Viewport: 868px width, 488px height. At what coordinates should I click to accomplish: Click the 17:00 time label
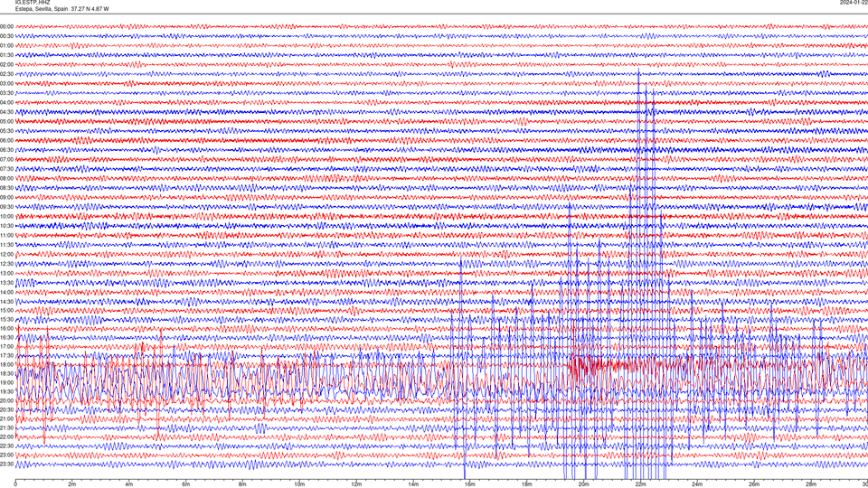pyautogui.click(x=6, y=346)
